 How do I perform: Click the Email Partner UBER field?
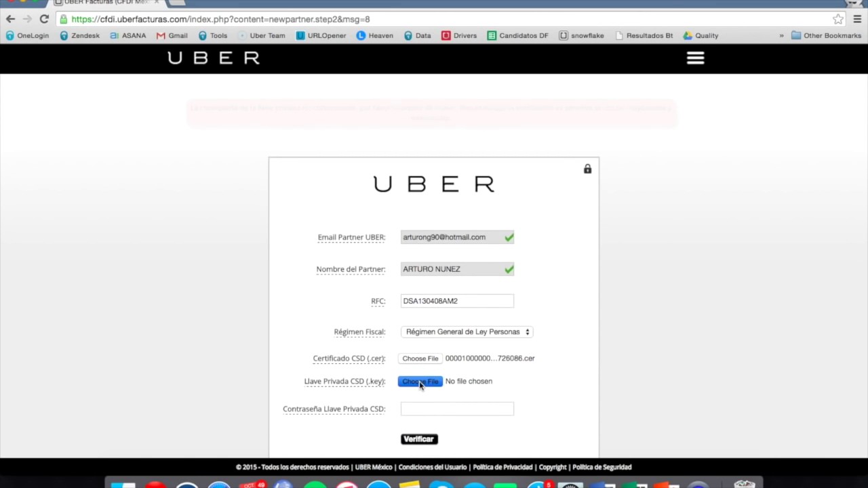coord(457,237)
